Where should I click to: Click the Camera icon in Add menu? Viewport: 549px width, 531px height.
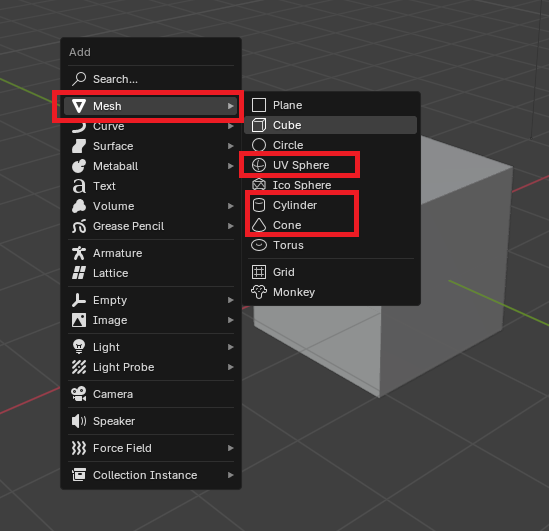pos(79,394)
